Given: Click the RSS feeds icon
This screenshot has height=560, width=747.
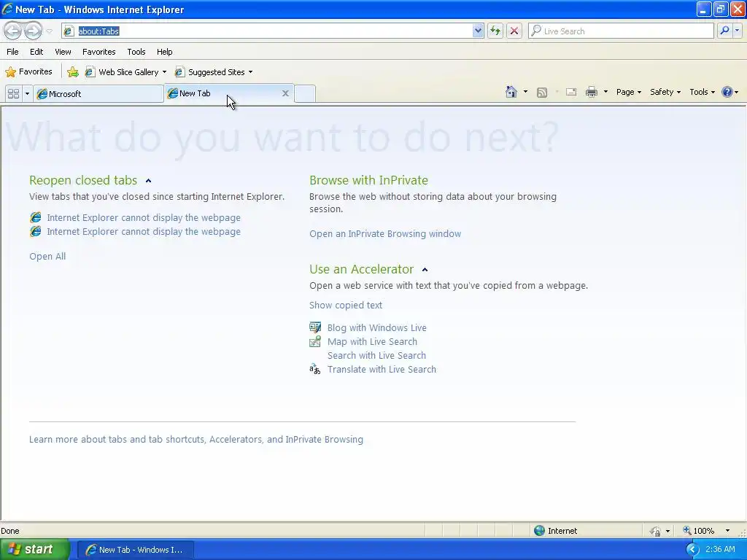Looking at the screenshot, I should tap(542, 93).
